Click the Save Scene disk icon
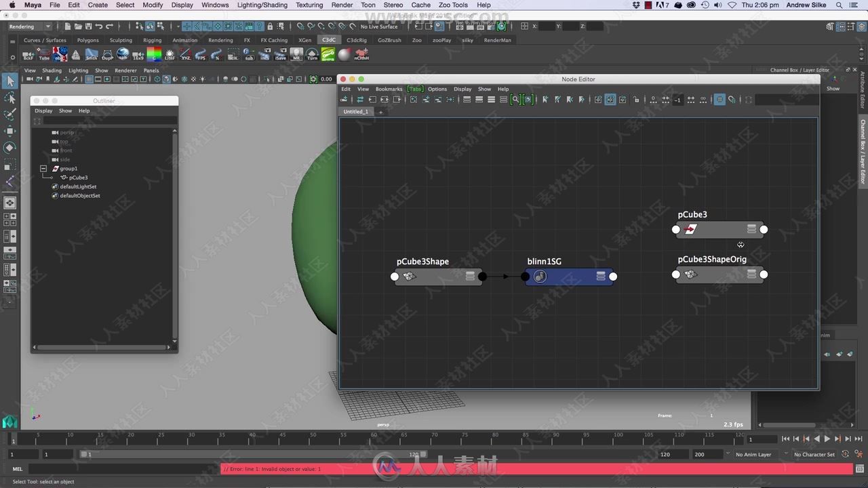Screen dimensions: 868x488 [x=88, y=26]
